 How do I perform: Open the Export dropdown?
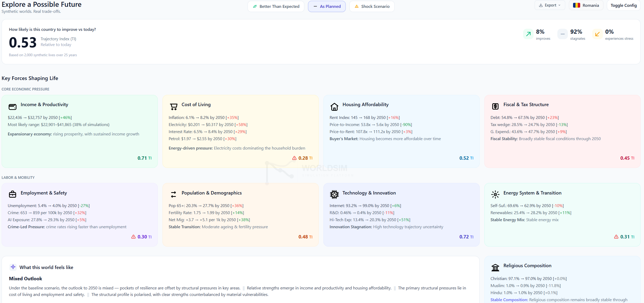(550, 5)
